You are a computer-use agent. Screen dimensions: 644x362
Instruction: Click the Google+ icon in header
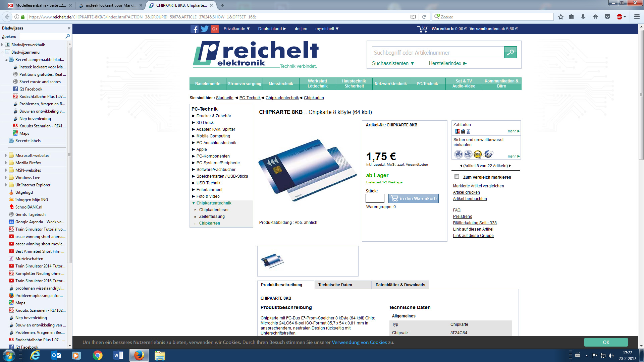point(215,29)
